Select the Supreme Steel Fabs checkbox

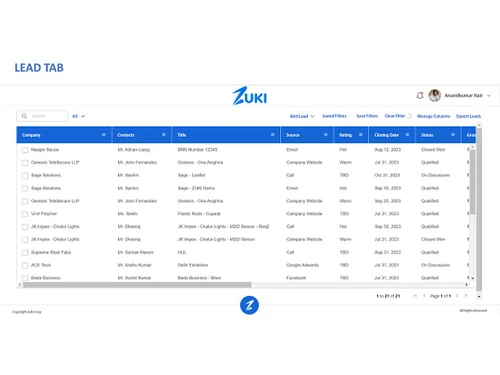25,253
